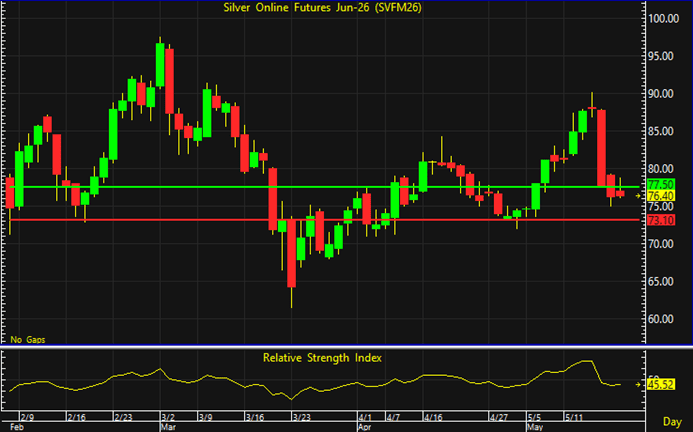Click the 60.00 price axis label
Image resolution: width=693 pixels, height=432 pixels.
click(661, 319)
